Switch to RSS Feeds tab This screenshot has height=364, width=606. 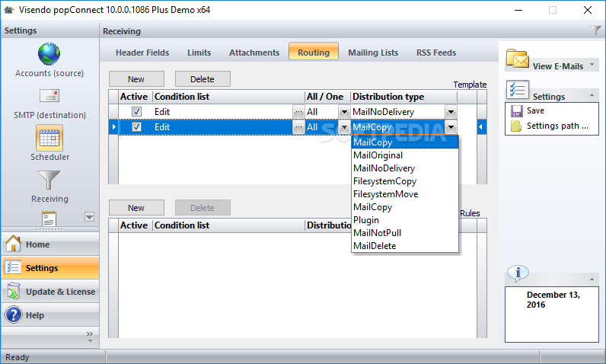(x=436, y=53)
